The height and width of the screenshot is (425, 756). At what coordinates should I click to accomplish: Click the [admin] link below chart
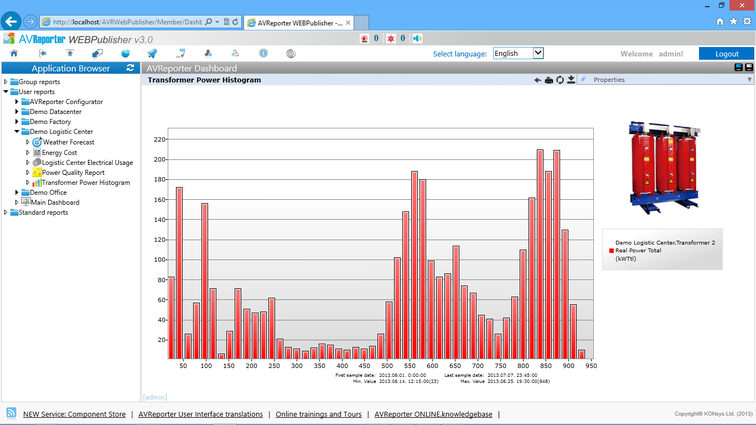[x=155, y=397]
